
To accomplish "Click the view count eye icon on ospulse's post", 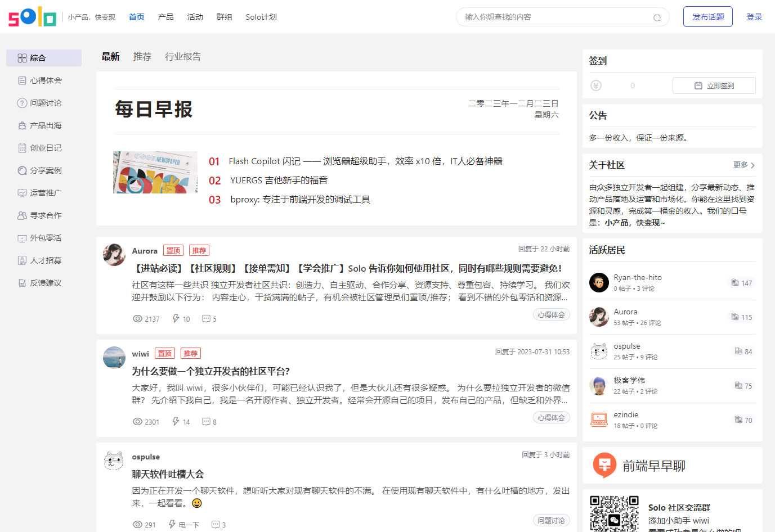I will click(137, 525).
